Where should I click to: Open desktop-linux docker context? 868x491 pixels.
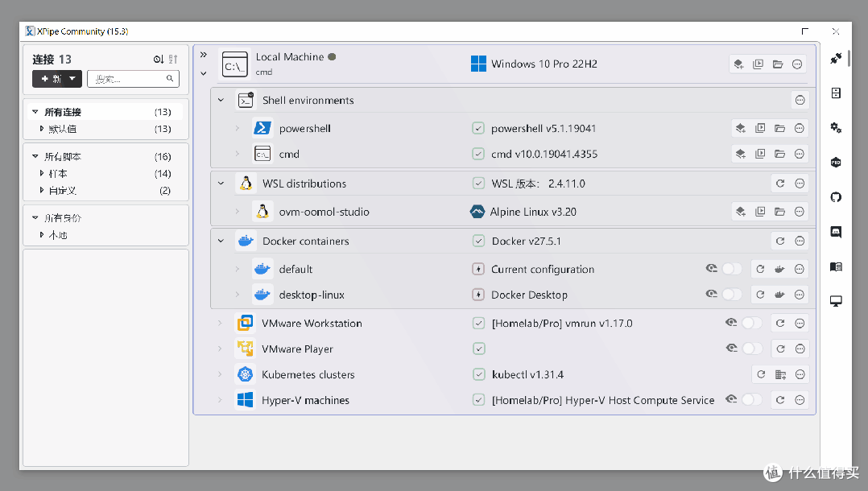coord(312,295)
